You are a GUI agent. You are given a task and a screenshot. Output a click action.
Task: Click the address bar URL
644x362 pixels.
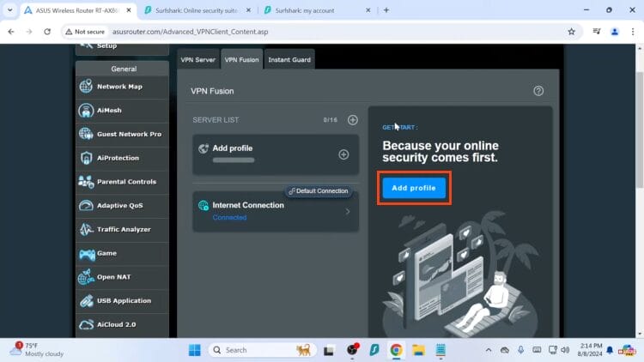190,32
